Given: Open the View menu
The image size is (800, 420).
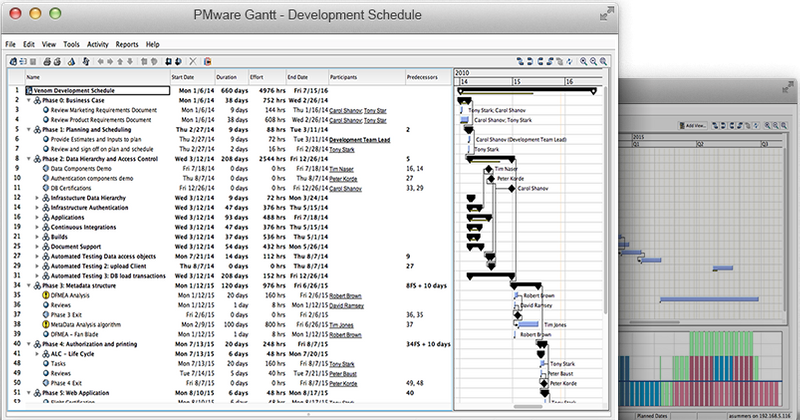Looking at the screenshot, I should (48, 44).
